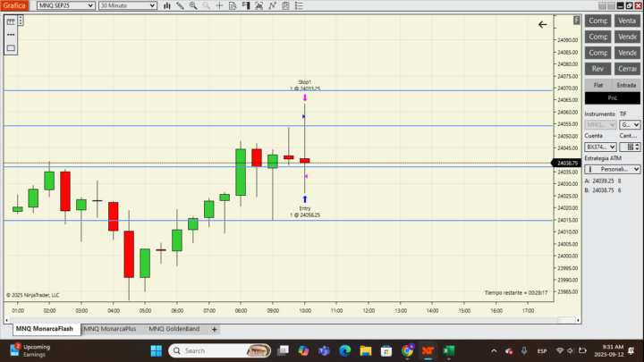The width and height of the screenshot is (644, 362).
Task: Click the Rev reverse position button
Action: (x=597, y=69)
